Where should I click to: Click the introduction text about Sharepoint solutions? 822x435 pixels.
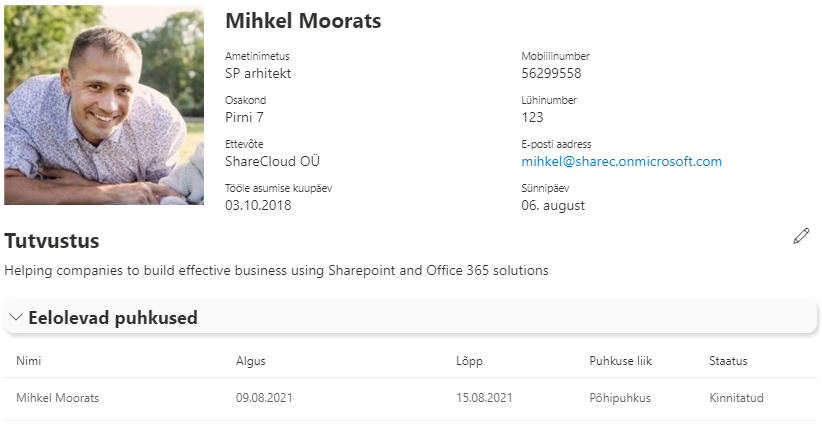tap(276, 270)
